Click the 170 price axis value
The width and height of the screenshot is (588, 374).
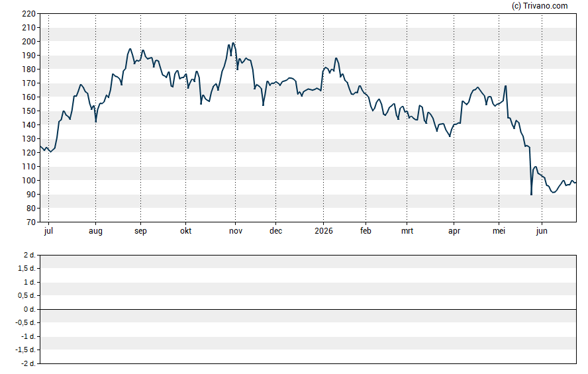[x=29, y=83]
